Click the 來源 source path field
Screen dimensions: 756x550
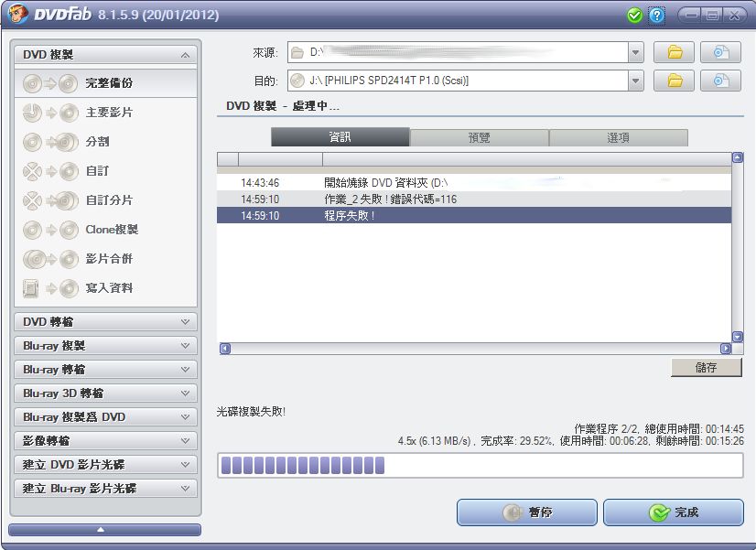coord(458,52)
